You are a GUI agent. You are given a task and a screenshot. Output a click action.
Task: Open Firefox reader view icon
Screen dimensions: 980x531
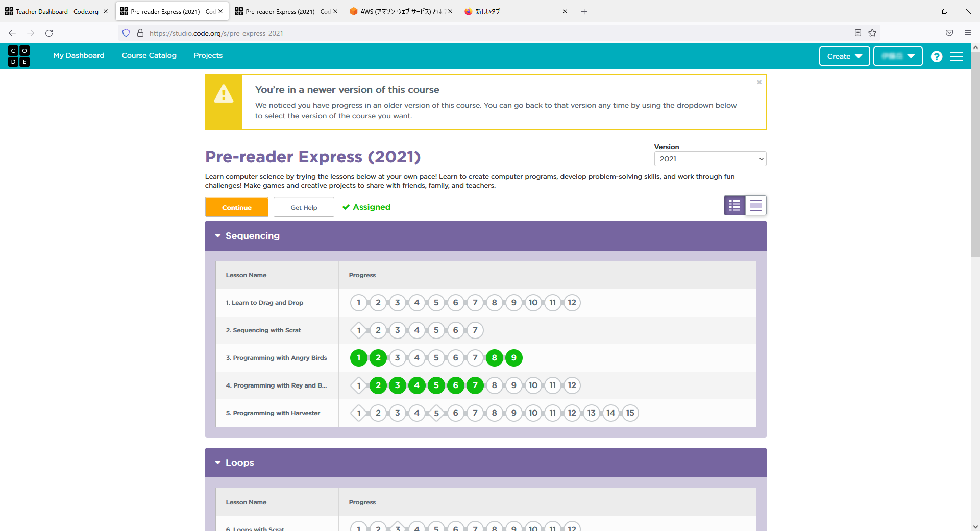[858, 33]
